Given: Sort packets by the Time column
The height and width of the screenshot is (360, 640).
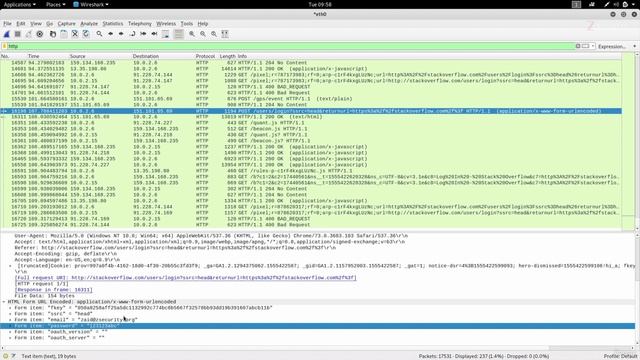Looking at the screenshot, I should click(33, 56).
